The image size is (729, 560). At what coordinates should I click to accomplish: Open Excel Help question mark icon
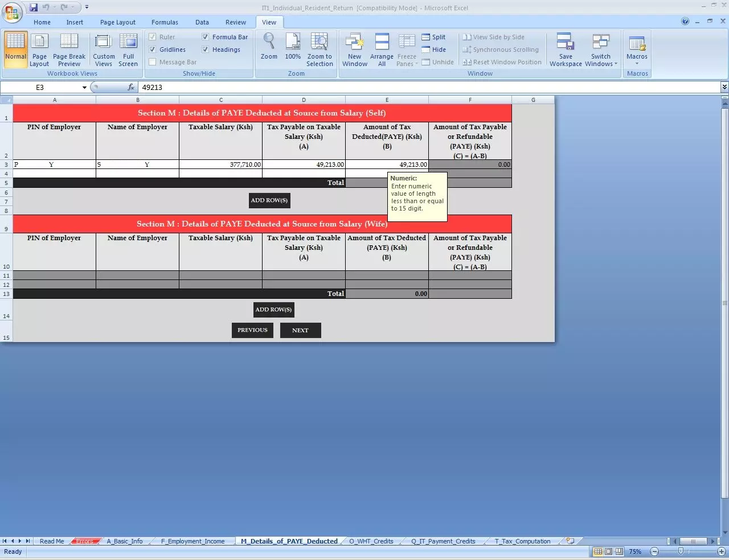pyautogui.click(x=685, y=21)
